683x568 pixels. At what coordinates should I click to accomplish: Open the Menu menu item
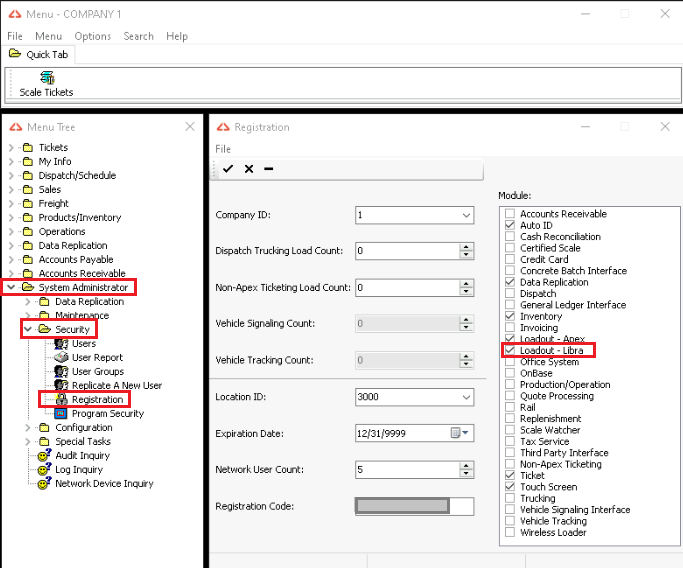click(x=48, y=36)
